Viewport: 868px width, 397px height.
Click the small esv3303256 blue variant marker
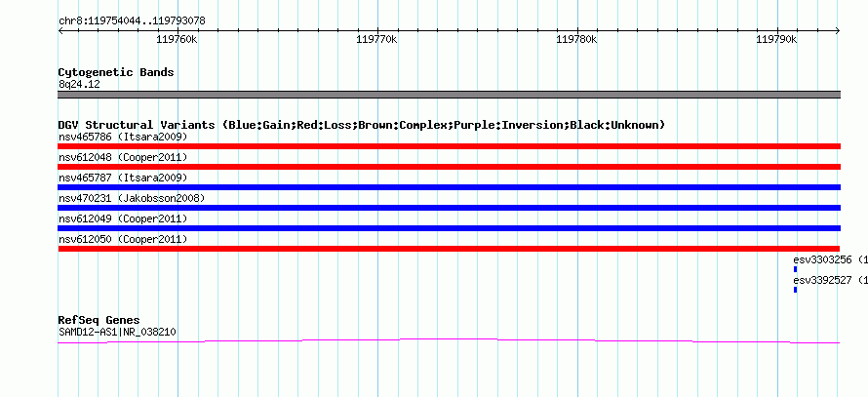pyautogui.click(x=796, y=269)
